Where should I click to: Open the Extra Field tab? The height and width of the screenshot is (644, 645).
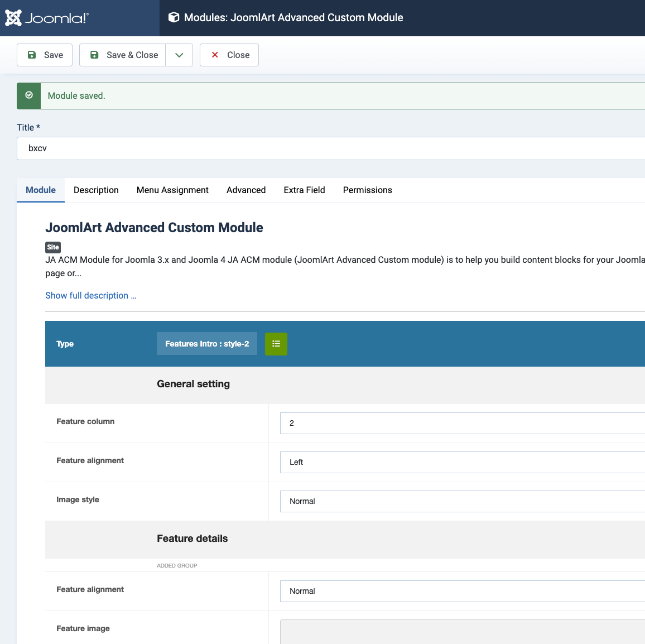(x=304, y=190)
